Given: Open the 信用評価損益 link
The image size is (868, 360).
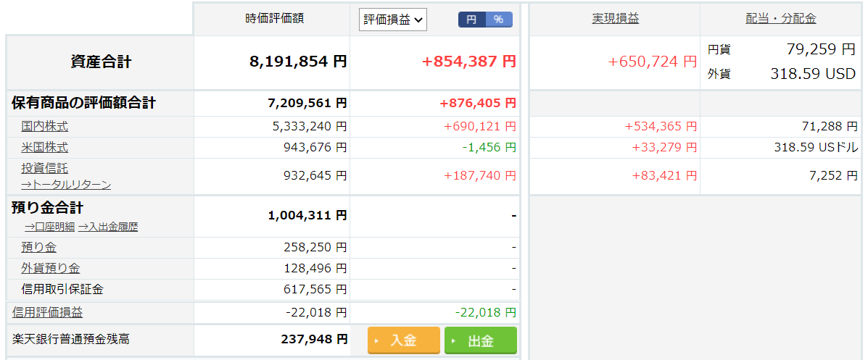Looking at the screenshot, I should pyautogui.click(x=48, y=312).
